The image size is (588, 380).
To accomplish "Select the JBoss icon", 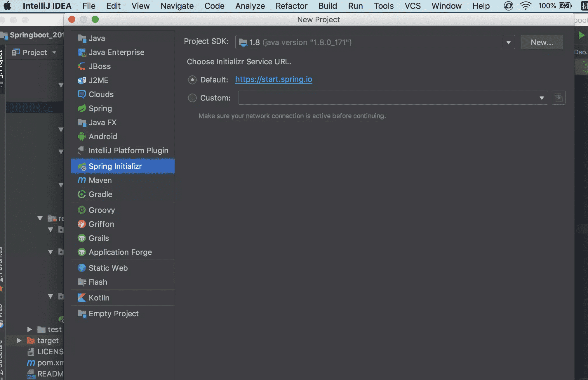I will [82, 66].
